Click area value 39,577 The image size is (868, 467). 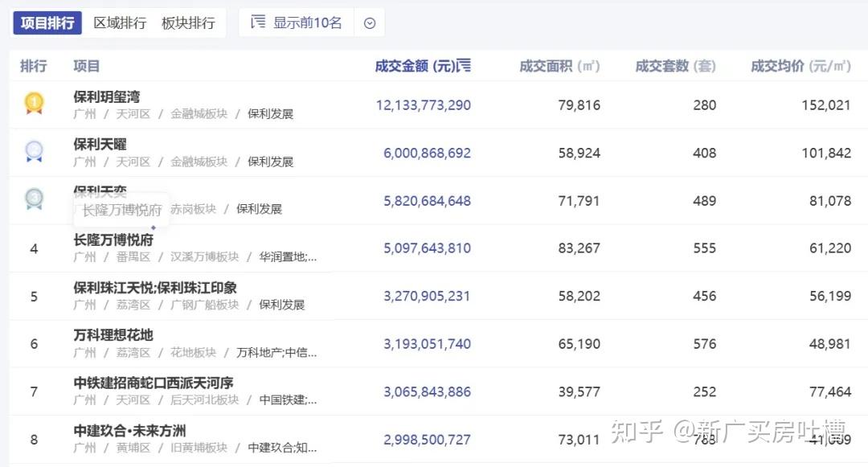click(x=579, y=391)
